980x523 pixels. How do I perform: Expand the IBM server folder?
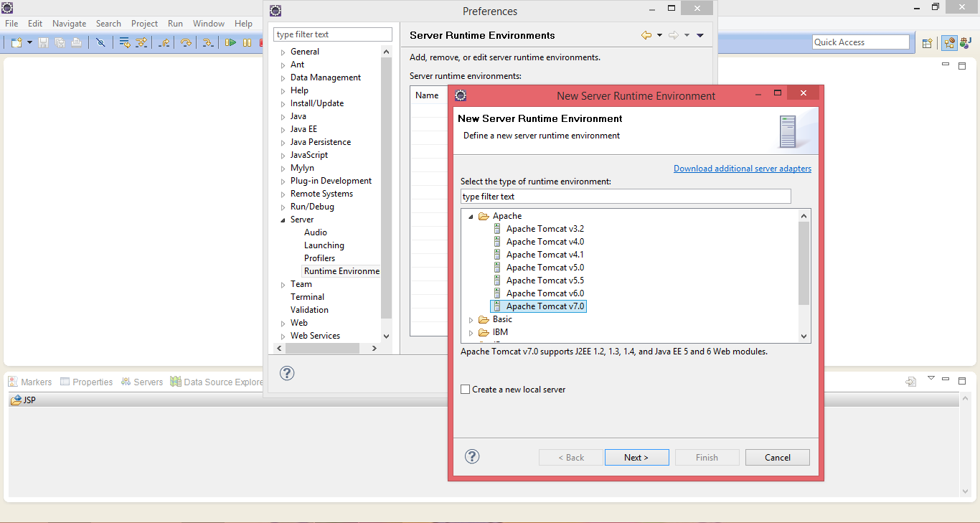[471, 332]
